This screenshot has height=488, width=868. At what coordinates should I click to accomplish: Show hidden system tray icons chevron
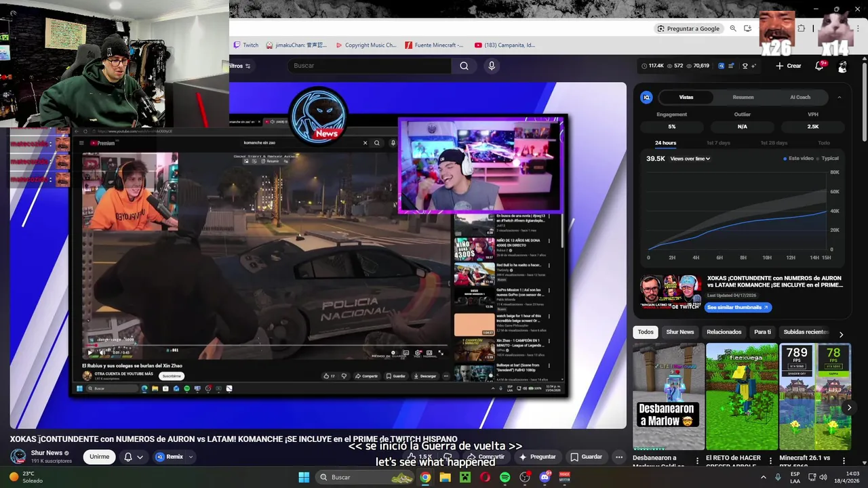click(x=763, y=477)
